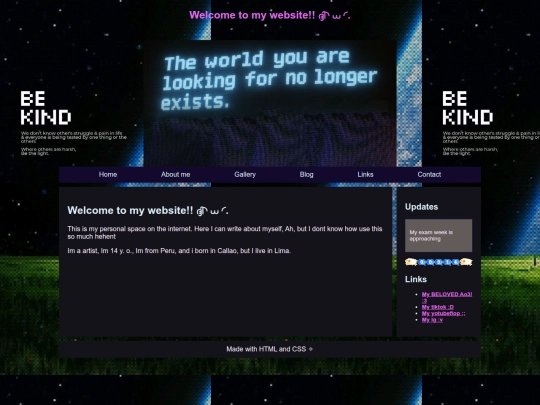Viewport: 540px width, 405px height.
Task: Open the Blog page
Action: (x=307, y=175)
